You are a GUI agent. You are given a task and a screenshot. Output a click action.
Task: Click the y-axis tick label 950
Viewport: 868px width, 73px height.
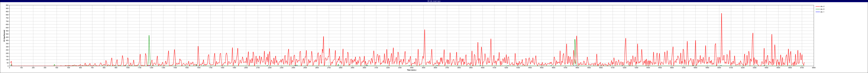point(7,5)
